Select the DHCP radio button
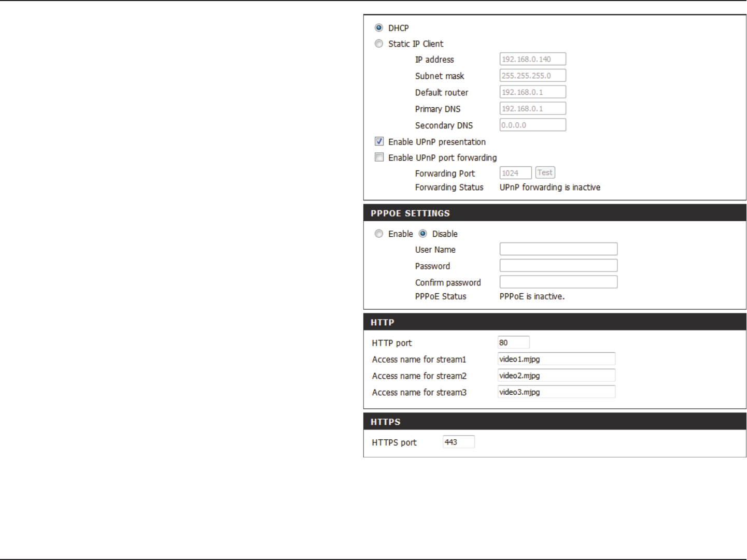This screenshot has width=747, height=560. (x=379, y=28)
